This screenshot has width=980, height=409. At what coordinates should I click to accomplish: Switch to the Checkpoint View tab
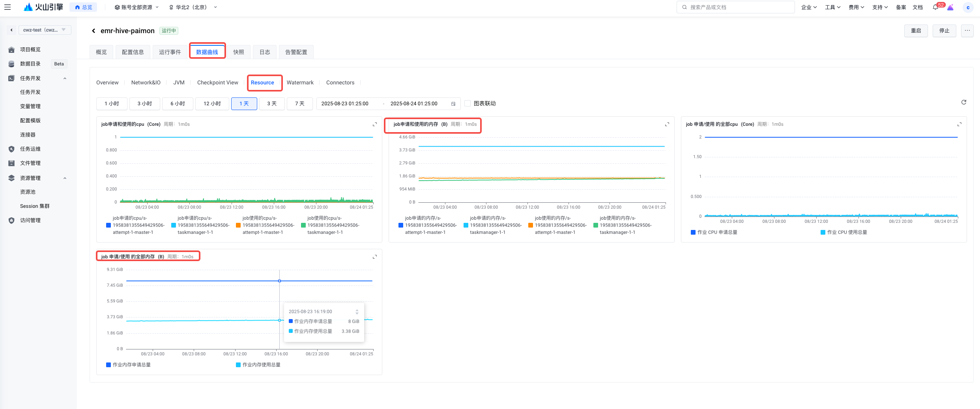(x=217, y=82)
